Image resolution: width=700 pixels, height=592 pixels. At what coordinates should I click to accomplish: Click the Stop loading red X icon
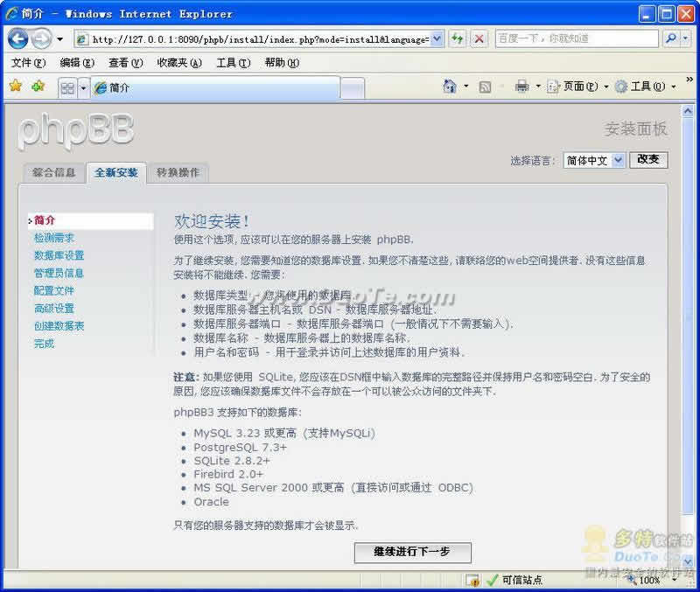click(479, 38)
